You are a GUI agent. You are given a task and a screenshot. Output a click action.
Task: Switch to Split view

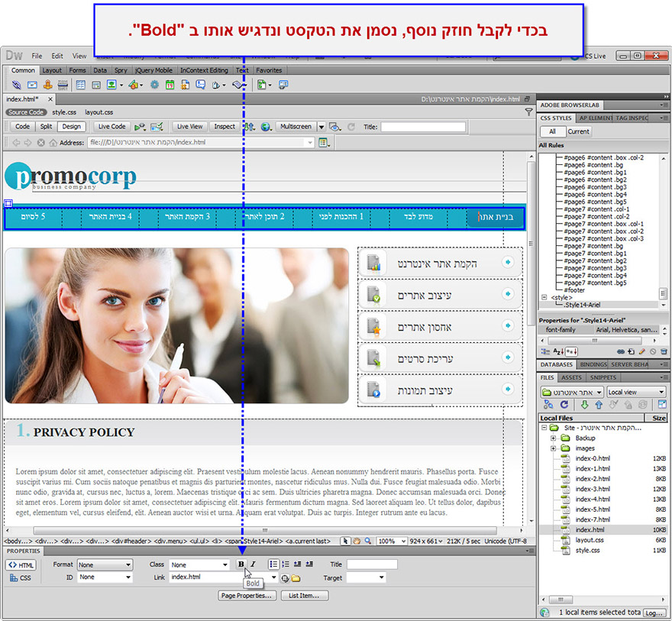46,127
